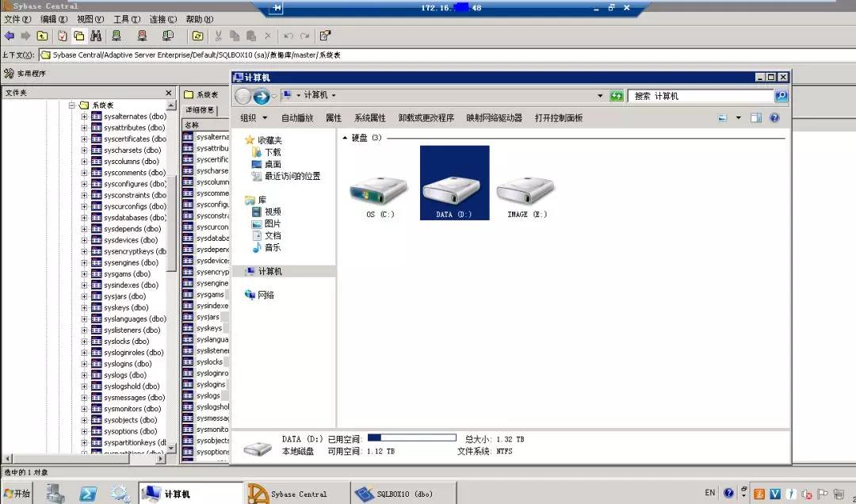Select syscomments (dbo) in the folder tree
The image size is (856, 504).
[134, 173]
